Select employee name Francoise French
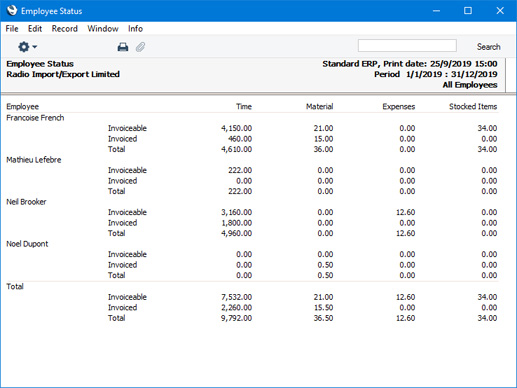The image size is (517, 388). pyautogui.click(x=35, y=118)
